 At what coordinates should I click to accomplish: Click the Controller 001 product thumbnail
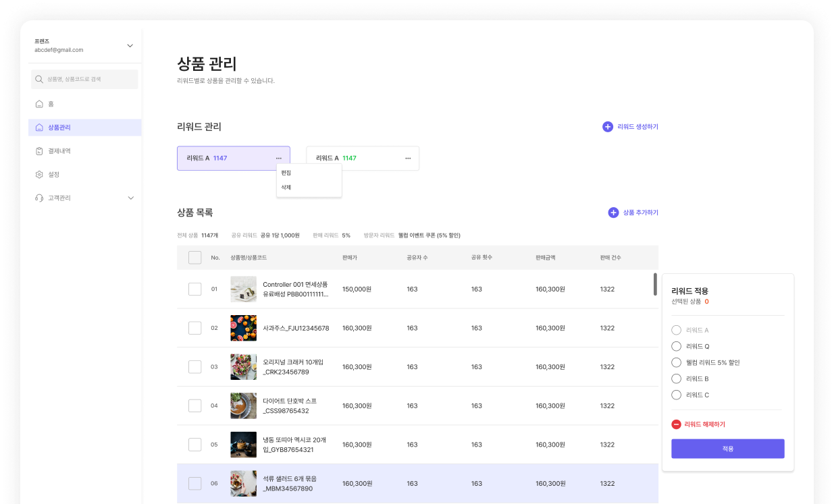243,289
